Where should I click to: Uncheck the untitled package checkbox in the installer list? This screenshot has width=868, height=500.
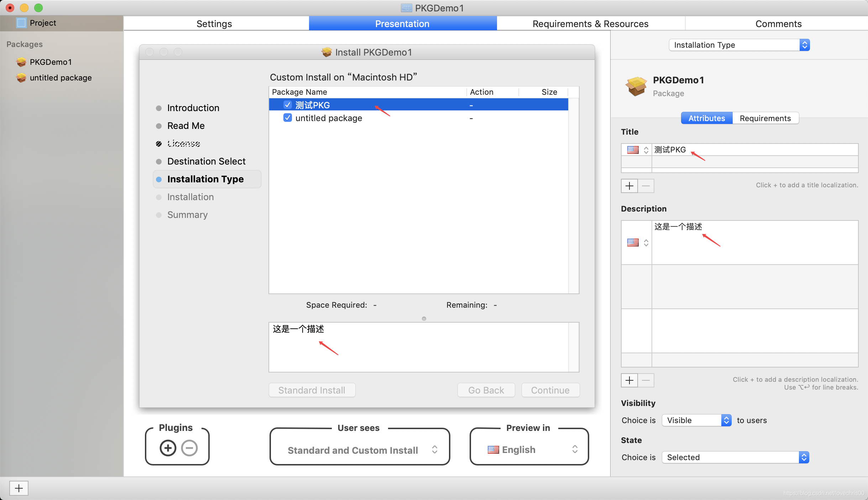tap(288, 118)
